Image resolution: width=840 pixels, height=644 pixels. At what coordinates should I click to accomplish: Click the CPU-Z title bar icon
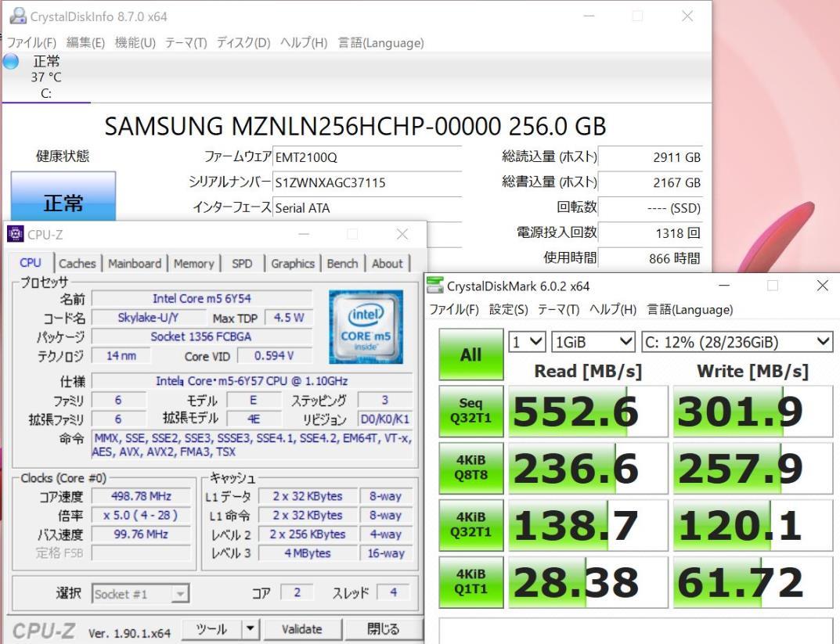16,235
